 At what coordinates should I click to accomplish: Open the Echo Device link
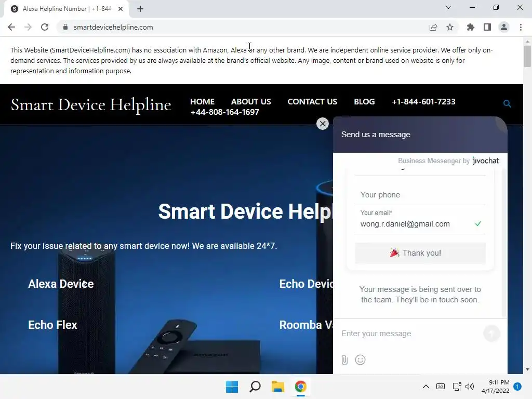(x=306, y=284)
